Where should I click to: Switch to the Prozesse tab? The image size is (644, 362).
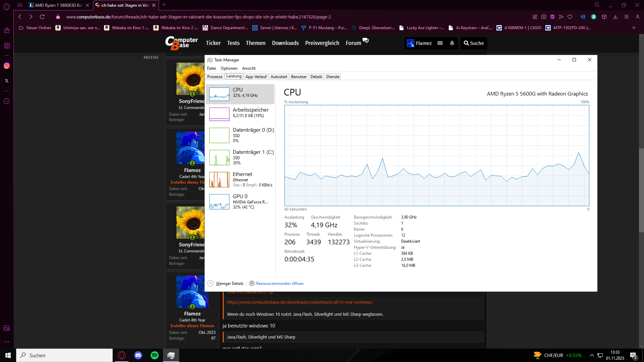pos(215,77)
